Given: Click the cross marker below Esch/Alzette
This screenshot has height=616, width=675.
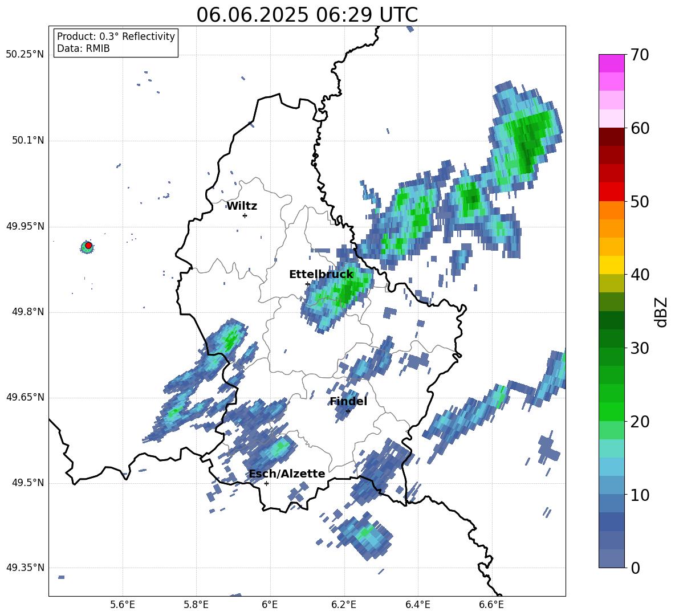Looking at the screenshot, I should click(x=266, y=483).
